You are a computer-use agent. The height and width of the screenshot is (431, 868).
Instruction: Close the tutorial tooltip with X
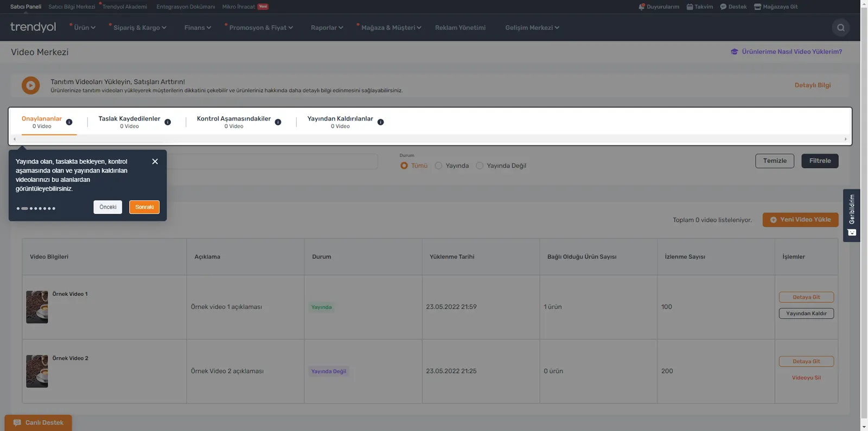pos(155,162)
